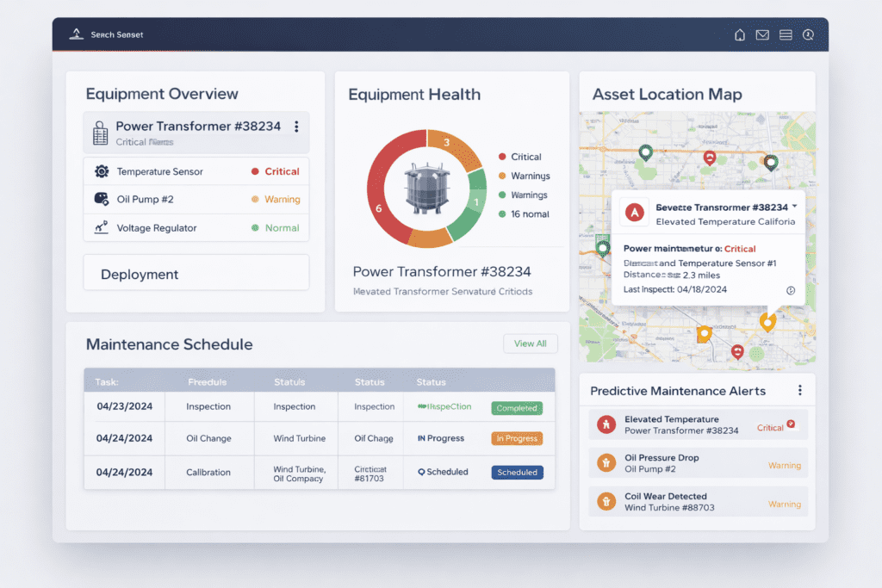Viewport: 882px width, 588px height.
Task: Click the In Progress status pill for Oil Change
Action: click(517, 438)
